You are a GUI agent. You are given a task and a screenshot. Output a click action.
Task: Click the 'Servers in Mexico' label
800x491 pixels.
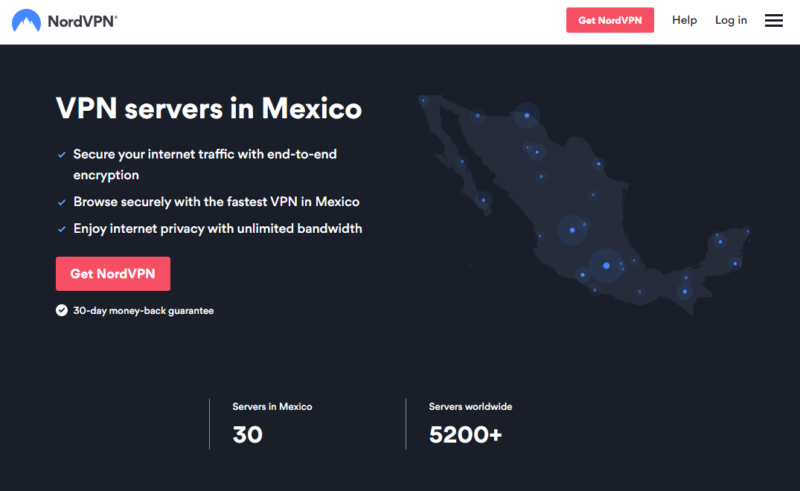(x=272, y=406)
